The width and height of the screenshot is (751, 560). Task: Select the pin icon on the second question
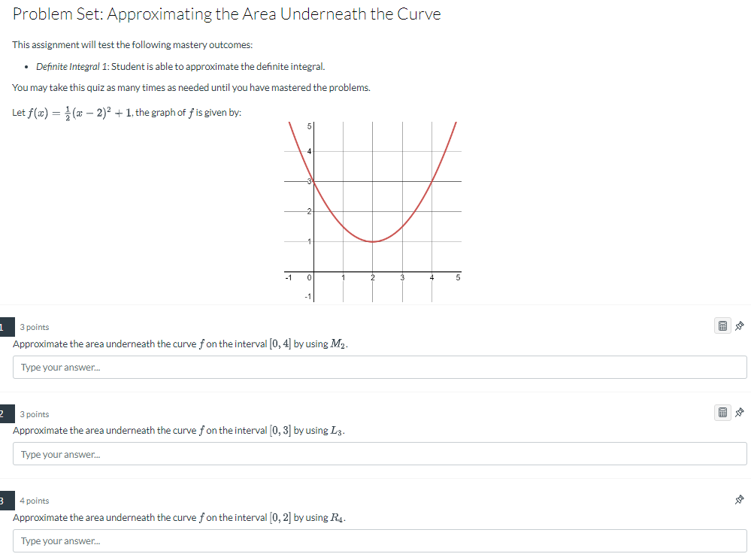point(738,412)
